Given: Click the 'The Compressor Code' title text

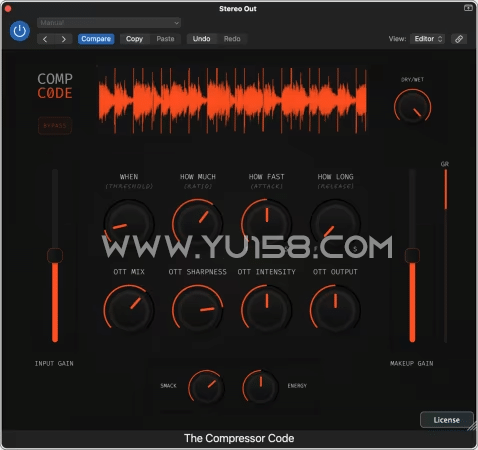Looking at the screenshot, I should pyautogui.click(x=239, y=438).
